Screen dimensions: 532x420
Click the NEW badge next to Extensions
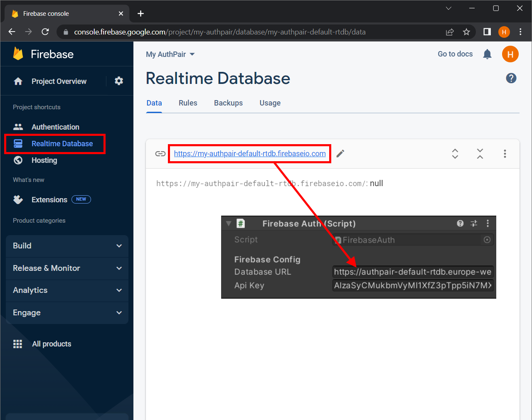click(81, 199)
